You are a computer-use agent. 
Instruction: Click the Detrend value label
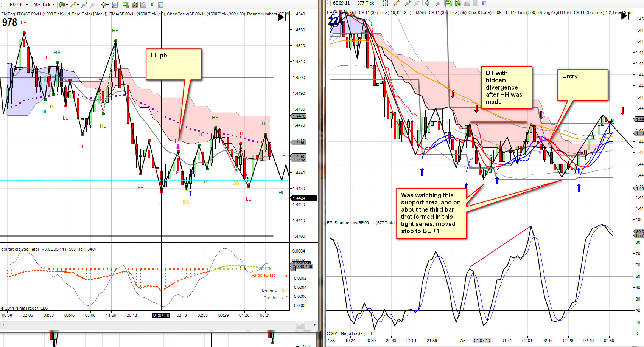click(x=275, y=290)
